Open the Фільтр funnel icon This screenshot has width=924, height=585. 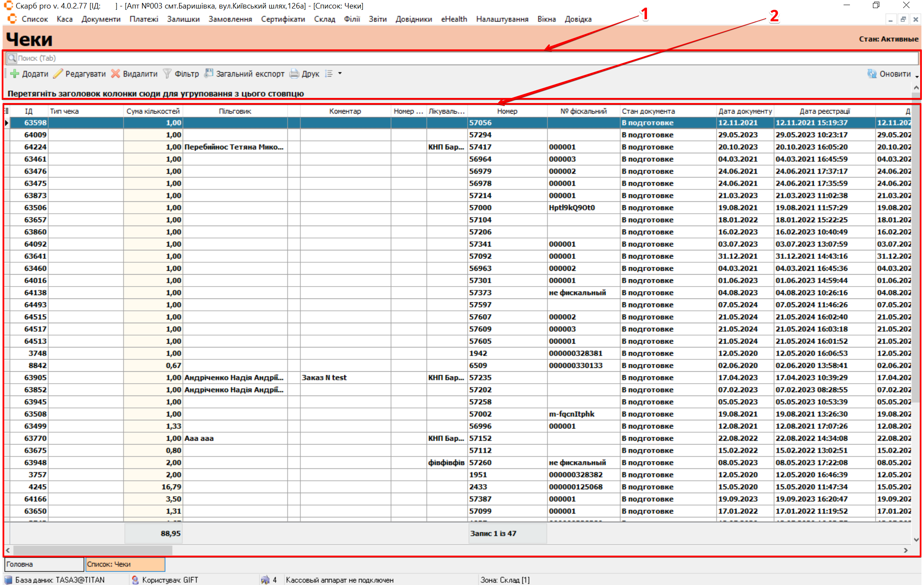click(x=167, y=74)
